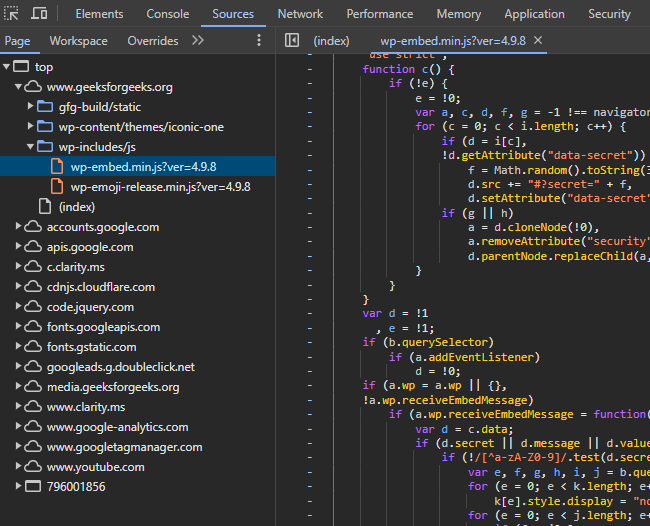Click the 'var d = c.data;' code line
Image resolution: width=650 pixels, height=526 pixels.
(x=464, y=429)
